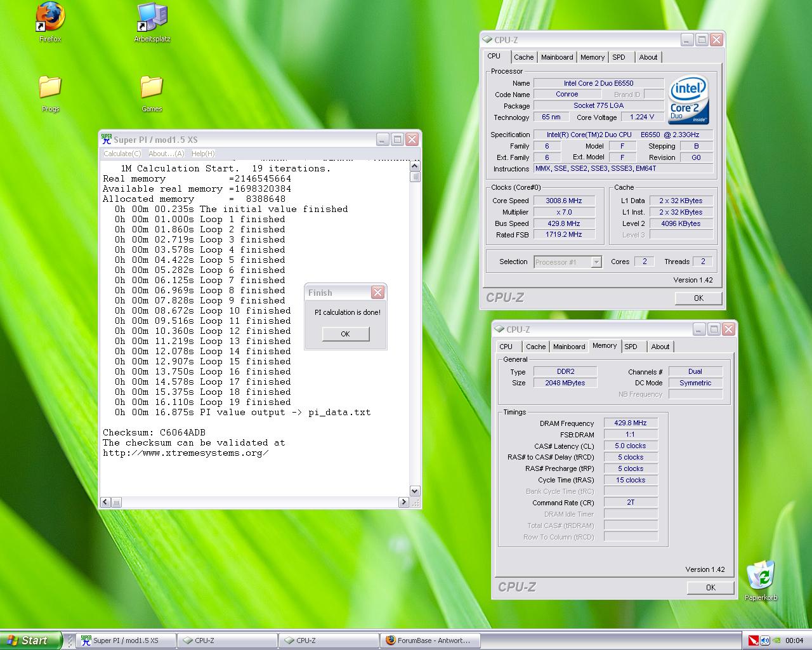Click the Super PI vertical scrollbar down arrow
812x650 pixels.
coord(415,491)
